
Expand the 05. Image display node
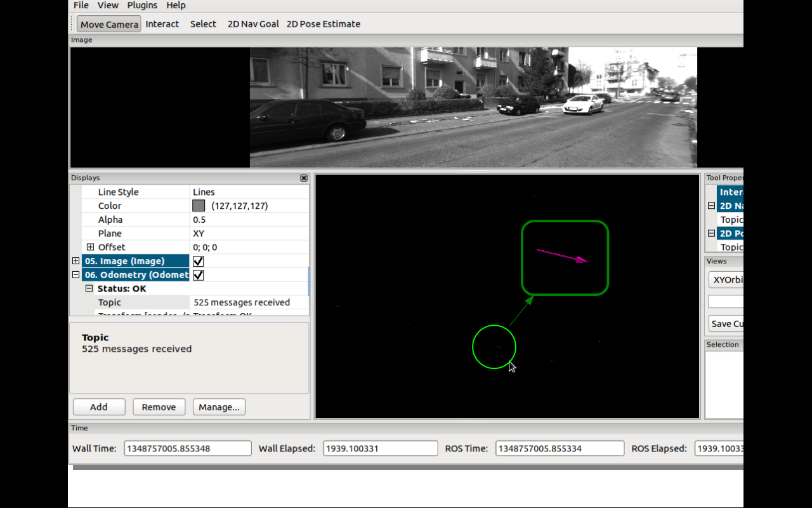tap(76, 261)
